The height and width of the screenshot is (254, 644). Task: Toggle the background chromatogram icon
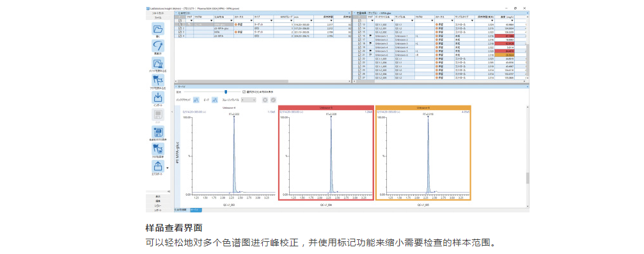196,99
